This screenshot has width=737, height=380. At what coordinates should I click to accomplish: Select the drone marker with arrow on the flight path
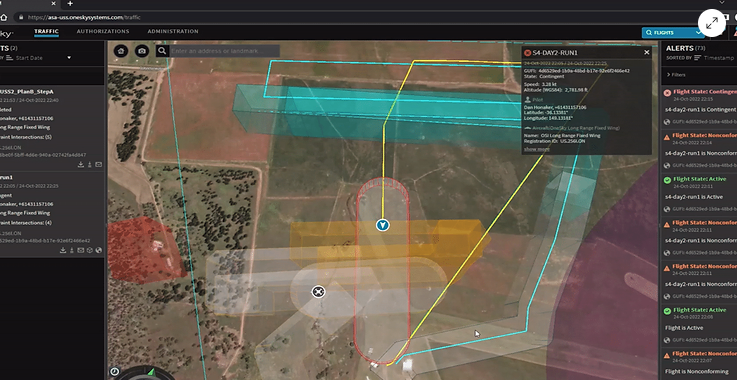click(383, 225)
